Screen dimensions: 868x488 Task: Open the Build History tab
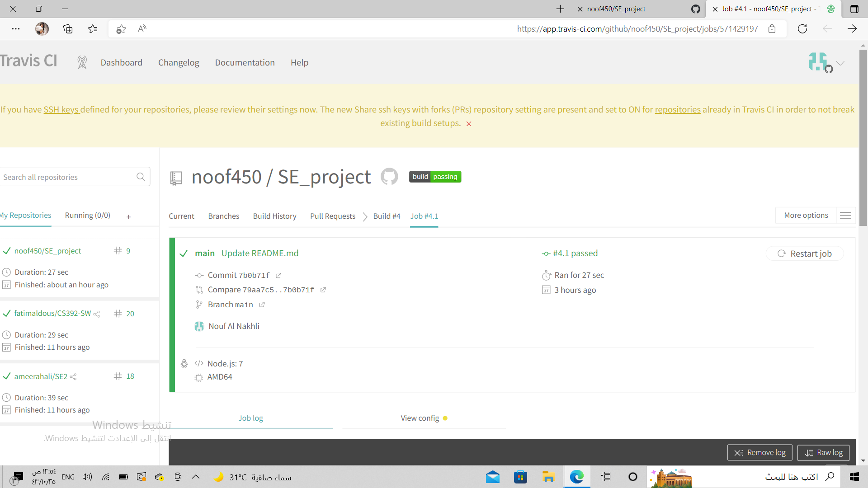(x=275, y=216)
